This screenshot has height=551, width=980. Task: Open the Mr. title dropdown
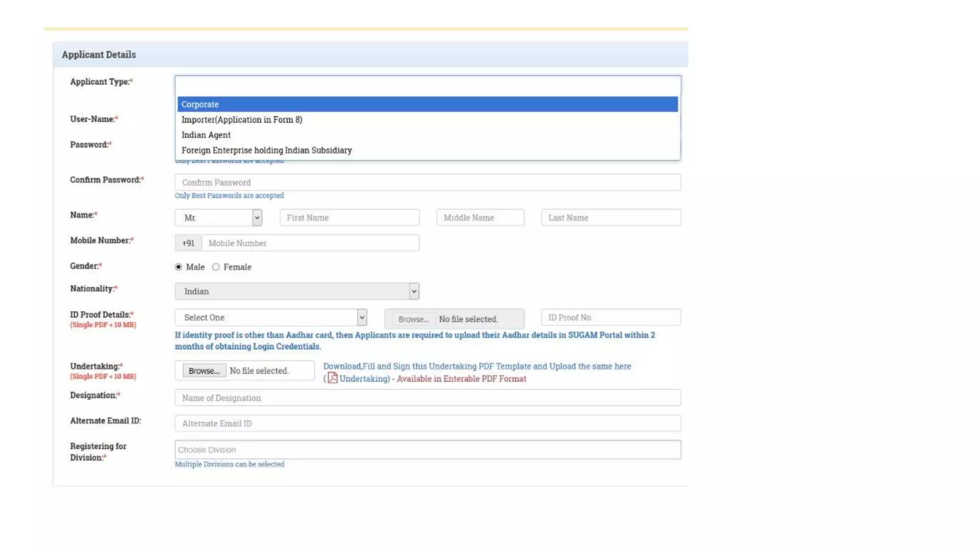point(218,218)
